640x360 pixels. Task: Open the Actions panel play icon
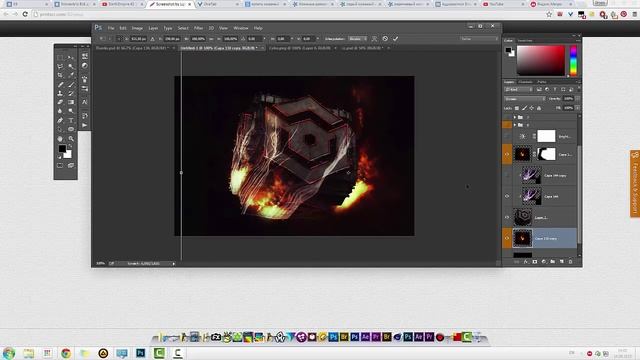pyautogui.click(x=85, y=125)
